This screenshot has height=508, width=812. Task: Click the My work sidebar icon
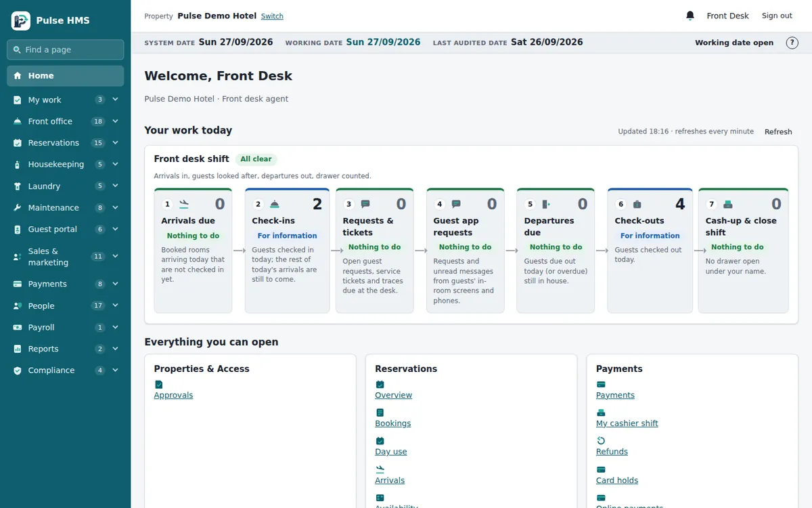pos(18,100)
